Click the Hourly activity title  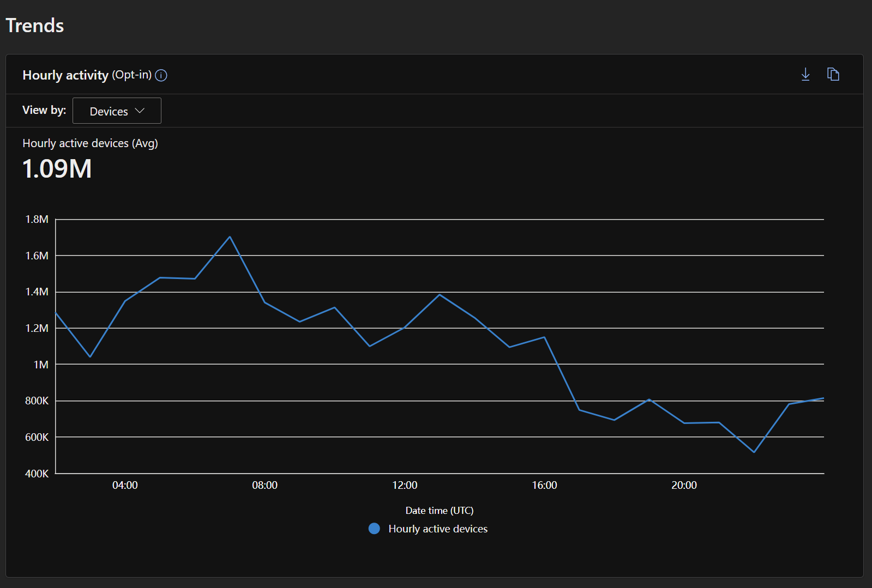tap(65, 75)
